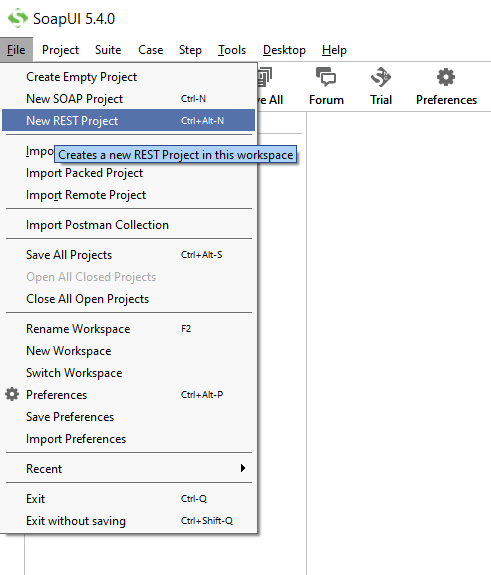Select Close All Open Projects
The height and width of the screenshot is (575, 491).
(128, 299)
